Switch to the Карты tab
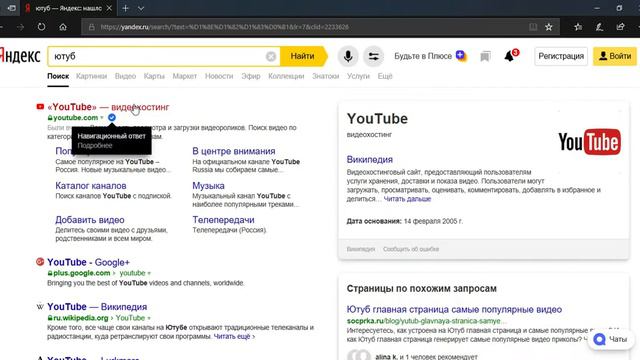The height and width of the screenshot is (360, 640). 154,76
